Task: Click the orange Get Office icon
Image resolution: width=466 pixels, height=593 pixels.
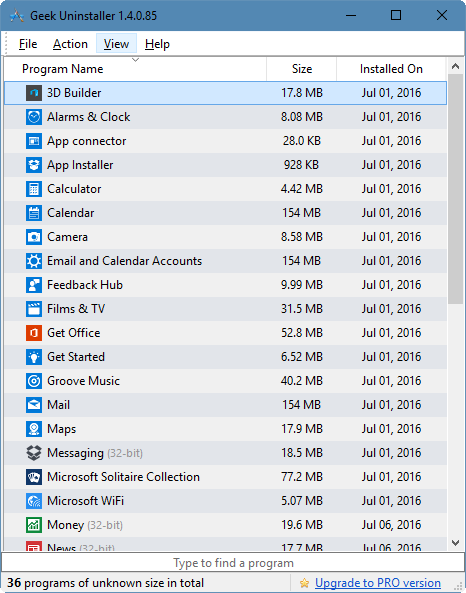Action: pyautogui.click(x=34, y=333)
